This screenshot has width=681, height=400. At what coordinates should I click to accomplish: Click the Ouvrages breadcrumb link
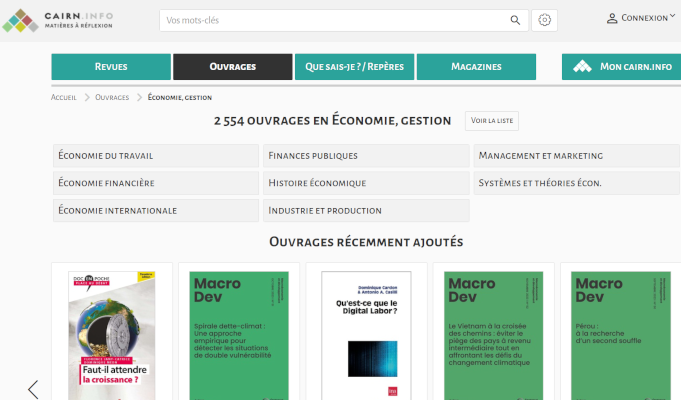pyautogui.click(x=112, y=97)
